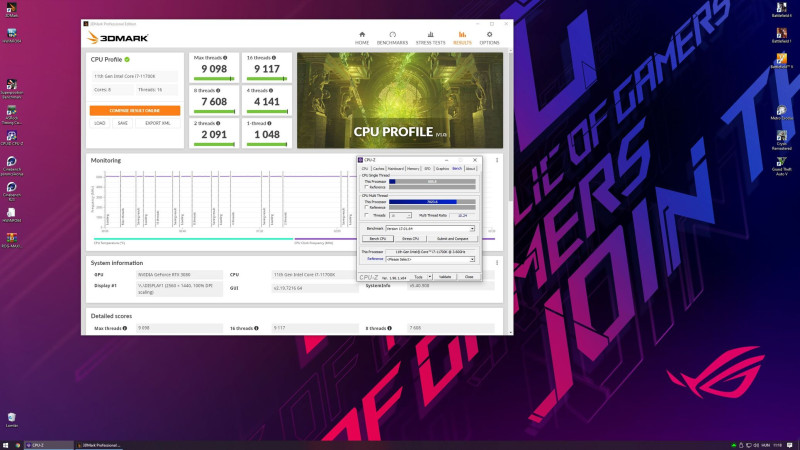Image resolution: width=800 pixels, height=450 pixels.
Task: Click the 16 threads score 9 117
Action: click(267, 69)
